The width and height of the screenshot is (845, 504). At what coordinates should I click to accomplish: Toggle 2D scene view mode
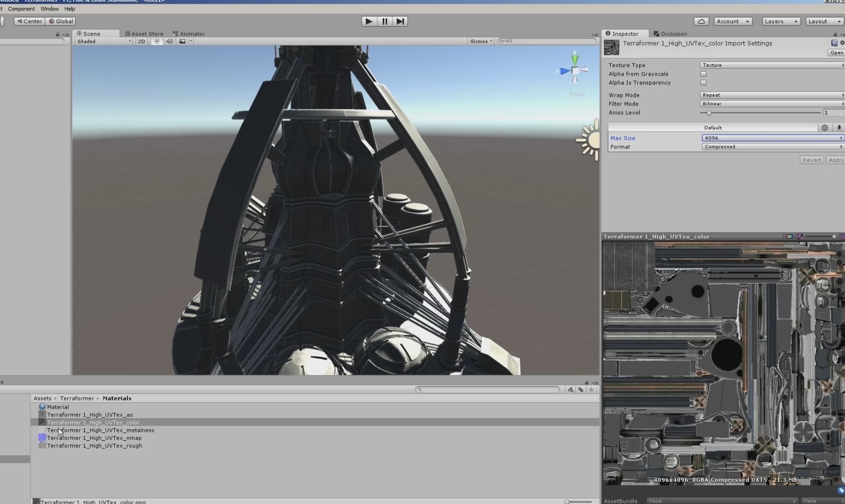(x=142, y=42)
